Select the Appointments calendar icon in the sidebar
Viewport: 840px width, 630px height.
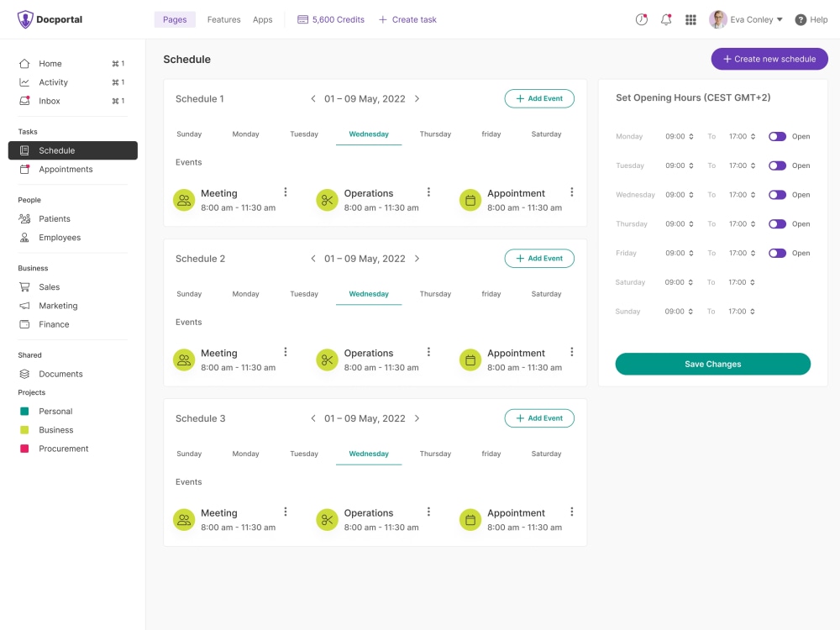point(24,169)
